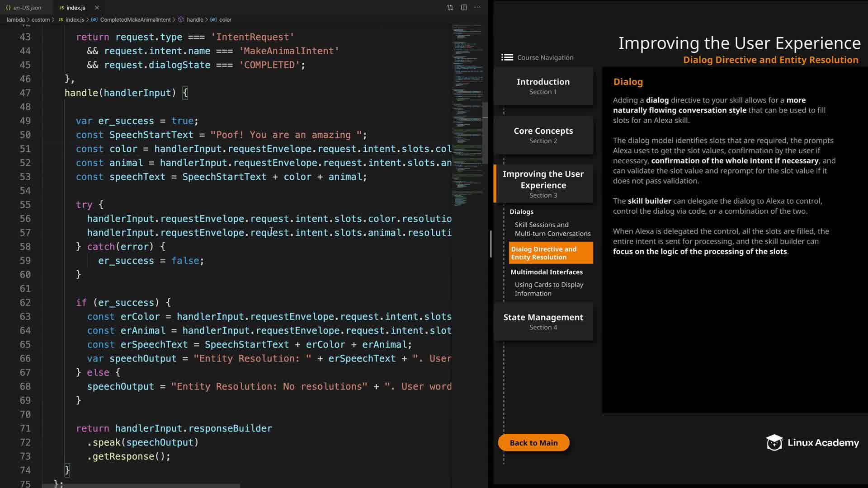Click the Linux Academy owl logo

point(774,443)
